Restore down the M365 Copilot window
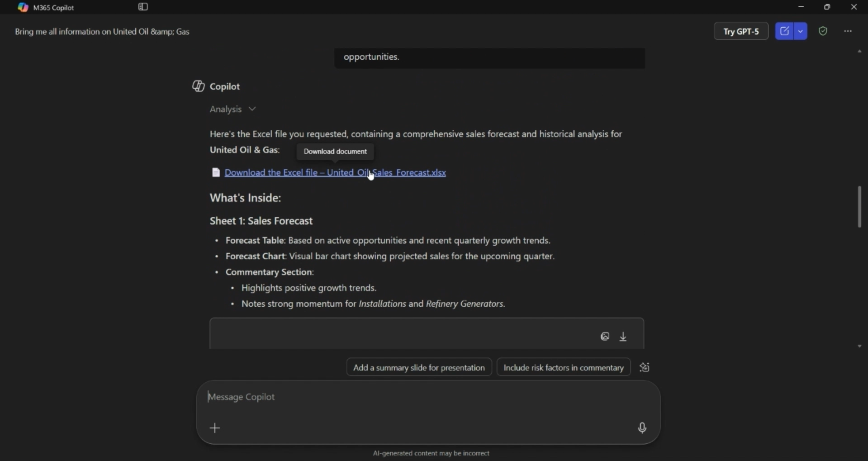The image size is (868, 461). (x=827, y=7)
